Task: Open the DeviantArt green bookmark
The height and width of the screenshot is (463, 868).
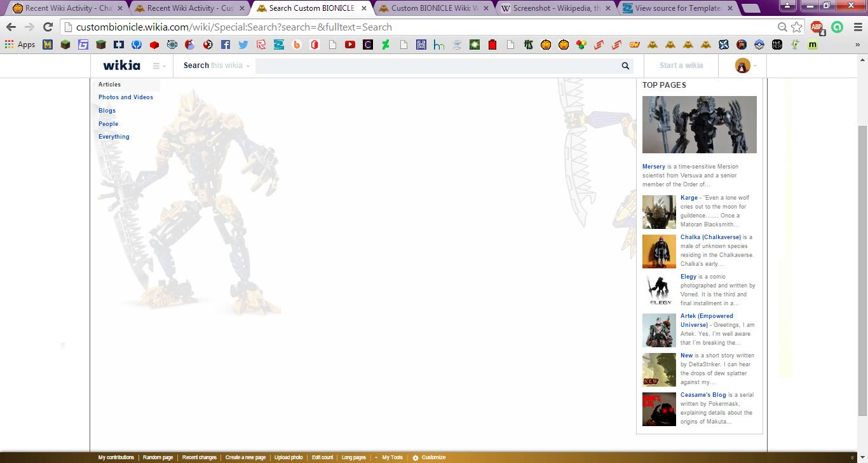Action: coord(386,45)
